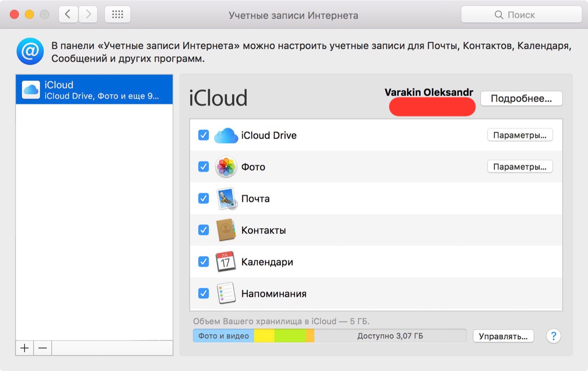The image size is (588, 371).
Task: Uncheck the Контакты checkbox
Action: (x=204, y=229)
